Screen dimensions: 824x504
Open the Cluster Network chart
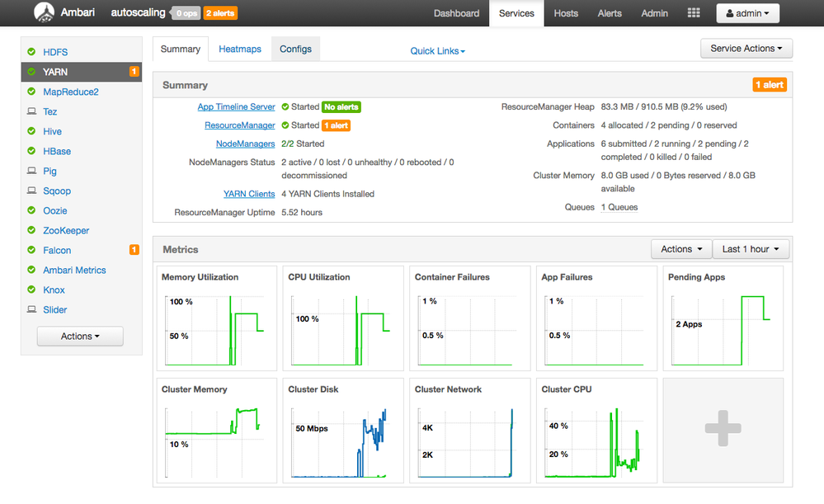(x=470, y=431)
